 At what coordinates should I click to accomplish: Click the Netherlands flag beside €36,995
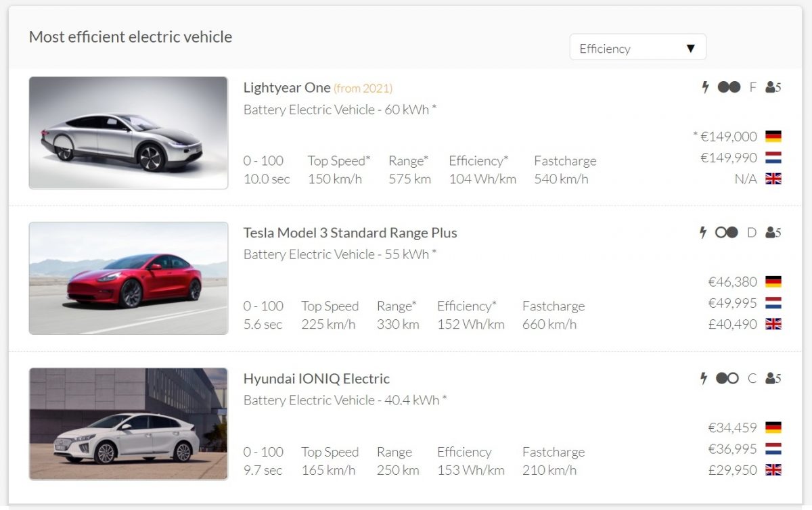[x=773, y=449]
